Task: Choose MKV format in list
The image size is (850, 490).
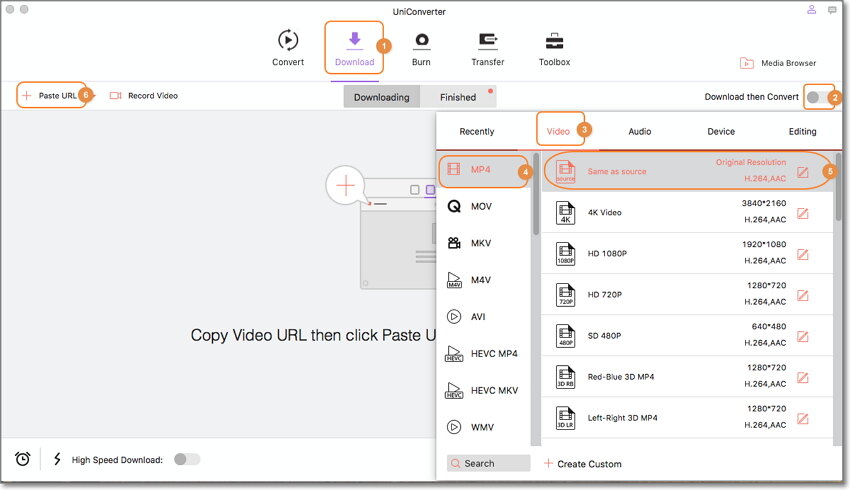Action: 484,243
